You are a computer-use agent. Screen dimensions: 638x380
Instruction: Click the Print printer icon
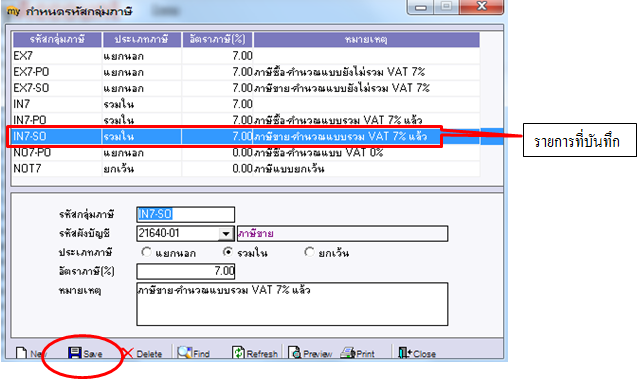(348, 353)
